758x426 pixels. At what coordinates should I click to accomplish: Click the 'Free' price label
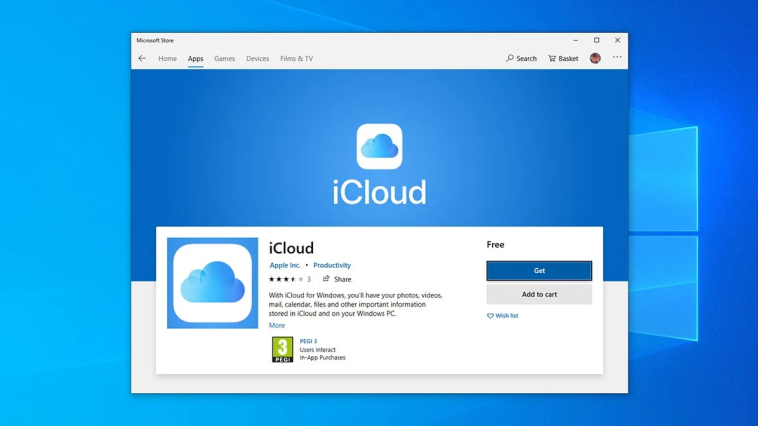click(x=495, y=245)
